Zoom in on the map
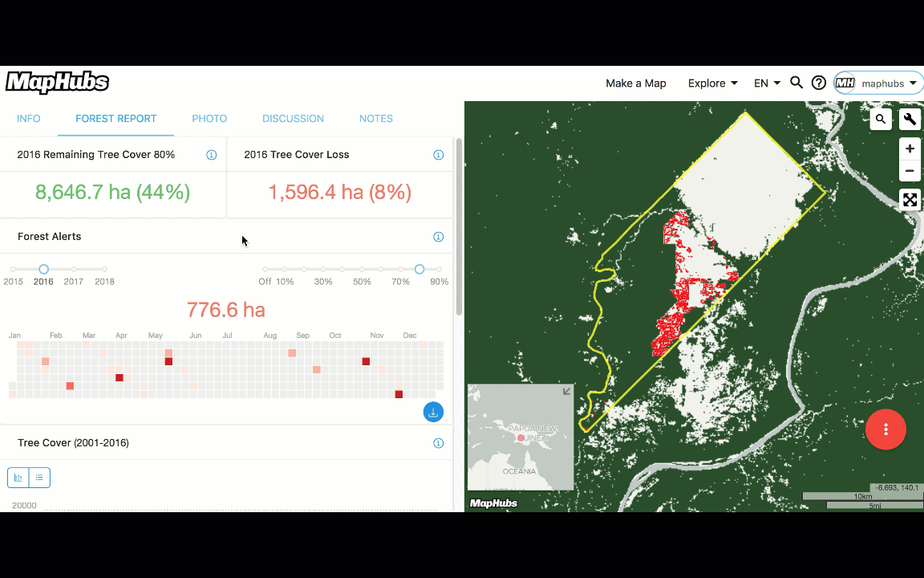Screen dimensions: 924x578 click(910, 149)
